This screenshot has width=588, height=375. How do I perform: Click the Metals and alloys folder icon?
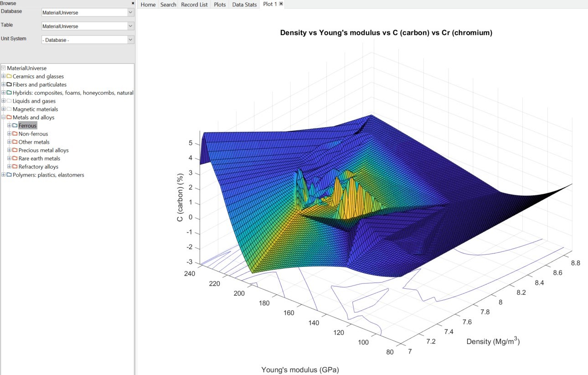pyautogui.click(x=9, y=117)
